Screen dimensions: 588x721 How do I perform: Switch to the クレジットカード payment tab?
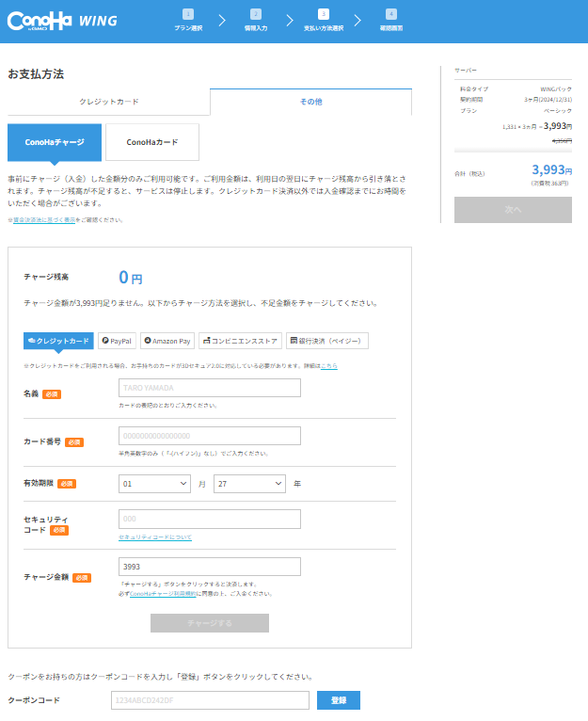(109, 102)
